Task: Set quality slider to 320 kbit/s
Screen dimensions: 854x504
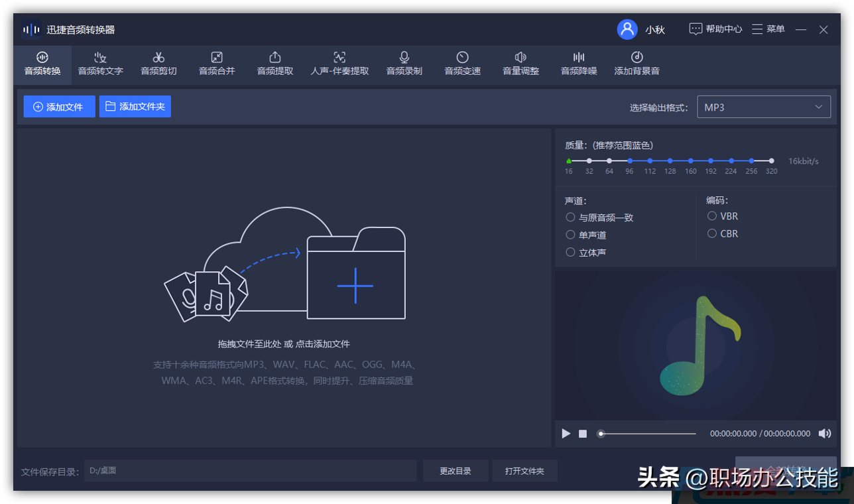Action: pos(771,160)
